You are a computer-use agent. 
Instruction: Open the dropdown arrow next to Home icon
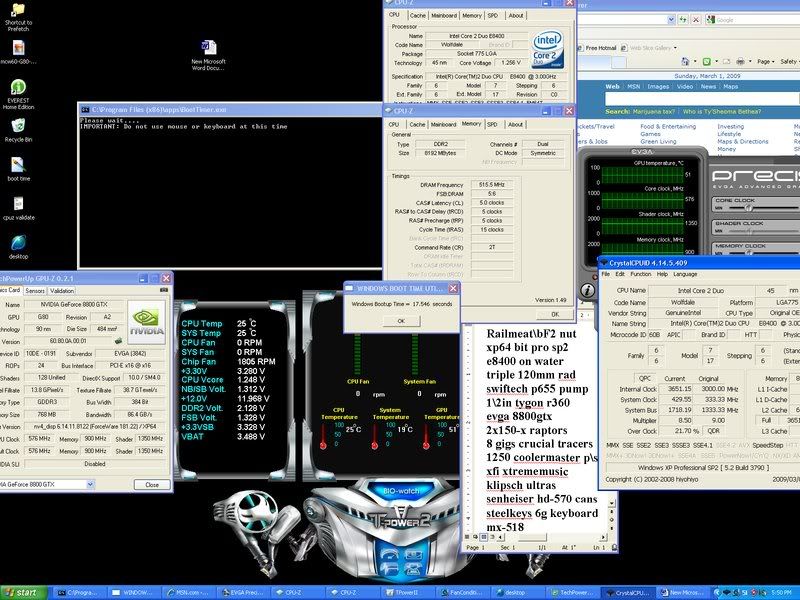(694, 61)
